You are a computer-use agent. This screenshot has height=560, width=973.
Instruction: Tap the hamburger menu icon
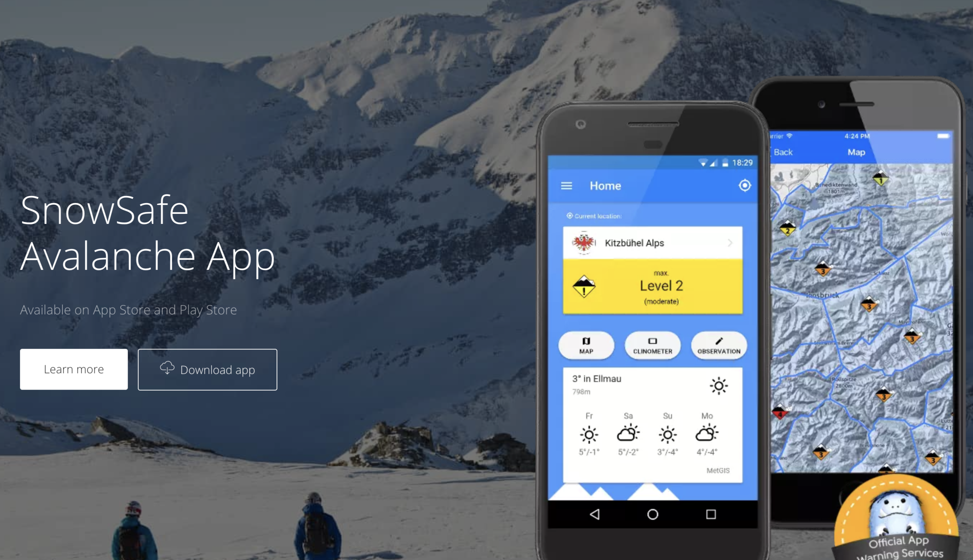tap(567, 185)
